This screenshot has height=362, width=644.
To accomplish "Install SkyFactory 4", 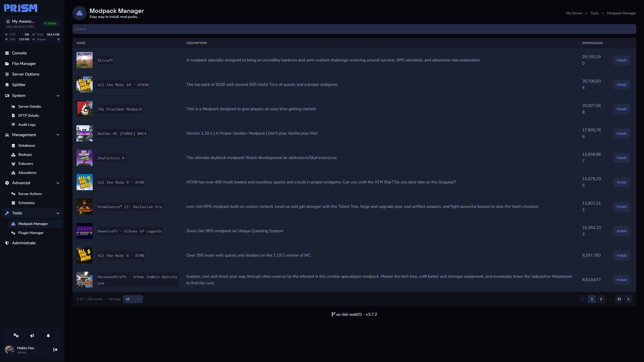I will coord(621,158).
